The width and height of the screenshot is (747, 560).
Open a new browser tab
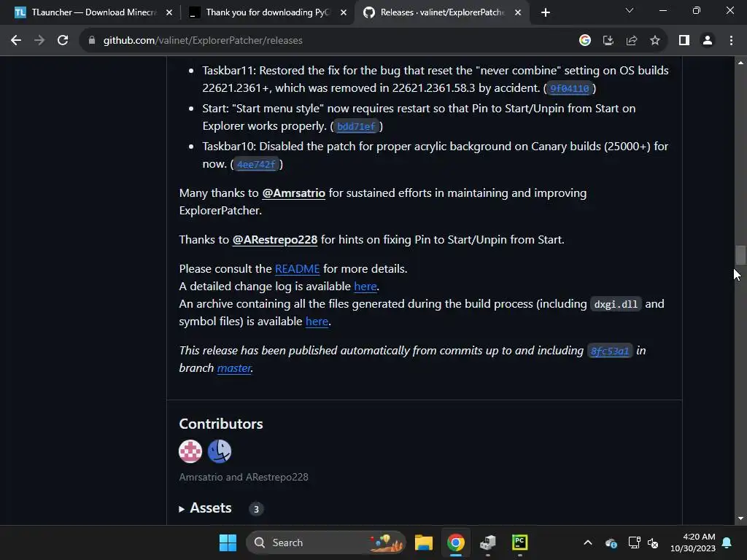coord(546,12)
